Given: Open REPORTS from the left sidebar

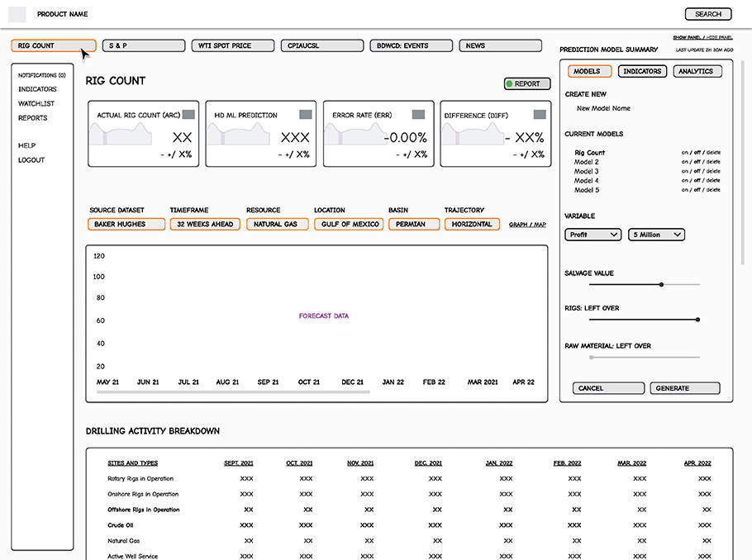Looking at the screenshot, I should (x=32, y=117).
